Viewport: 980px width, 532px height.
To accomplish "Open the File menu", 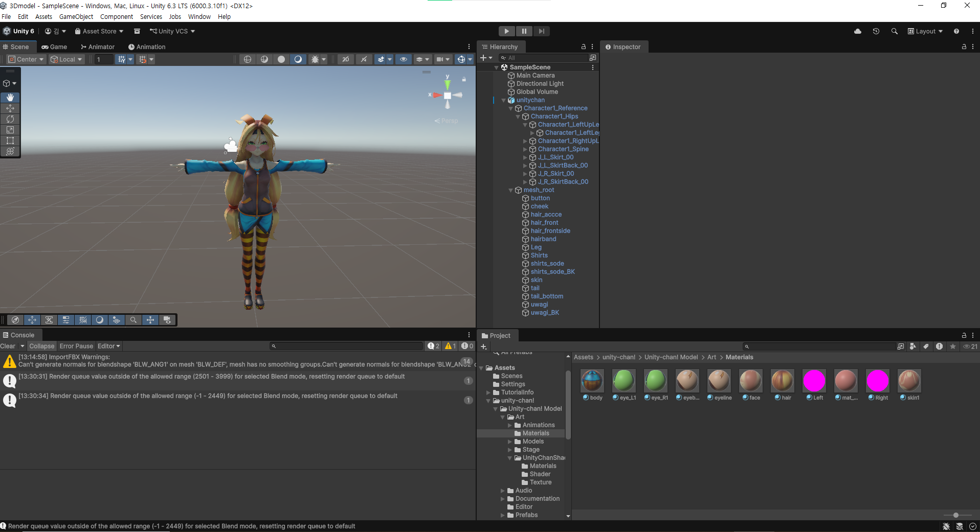I will [6, 16].
